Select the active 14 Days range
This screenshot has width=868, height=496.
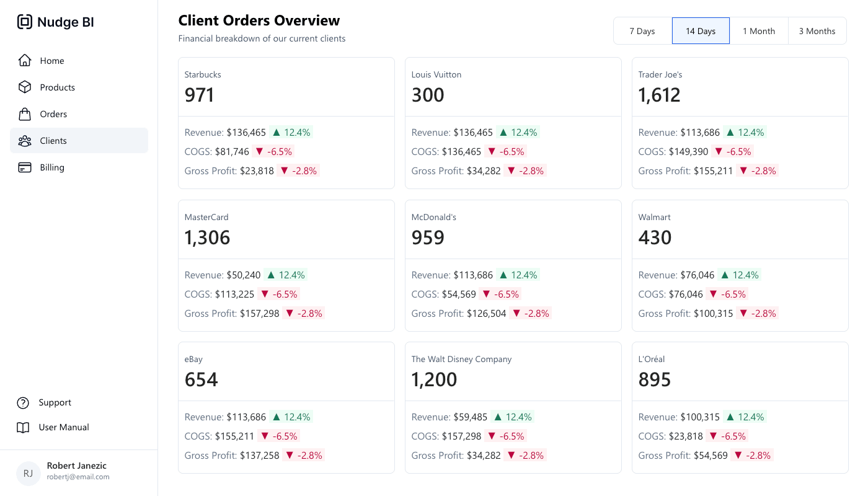[x=701, y=31]
